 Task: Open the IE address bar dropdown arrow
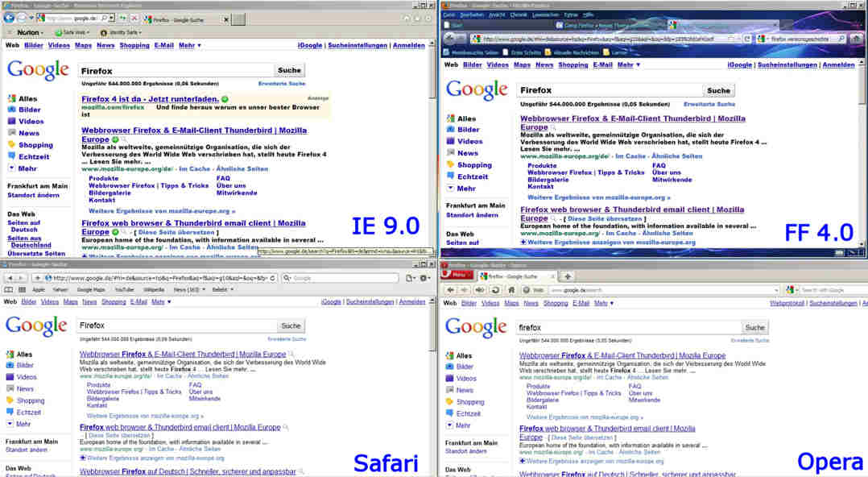112,19
